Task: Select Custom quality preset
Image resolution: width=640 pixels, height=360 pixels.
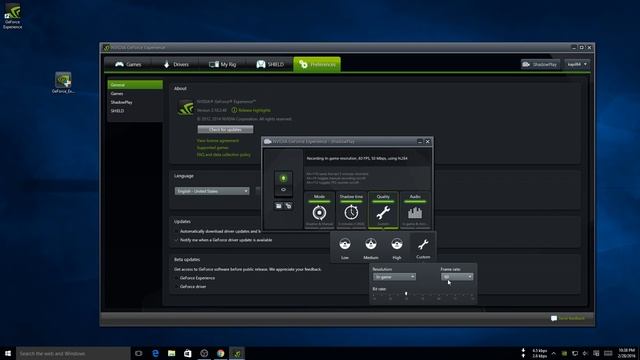Action: tap(423, 248)
